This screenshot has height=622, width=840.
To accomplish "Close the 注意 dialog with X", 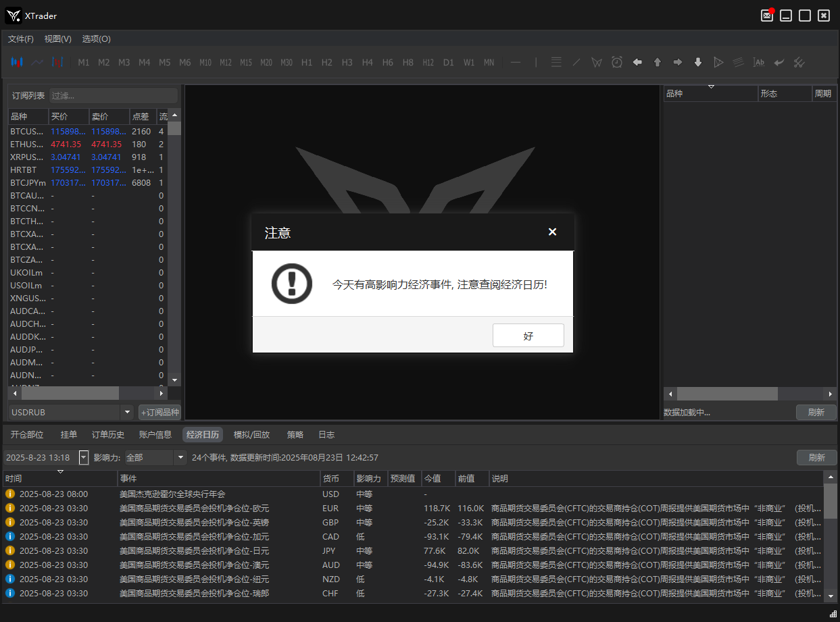I will [552, 232].
